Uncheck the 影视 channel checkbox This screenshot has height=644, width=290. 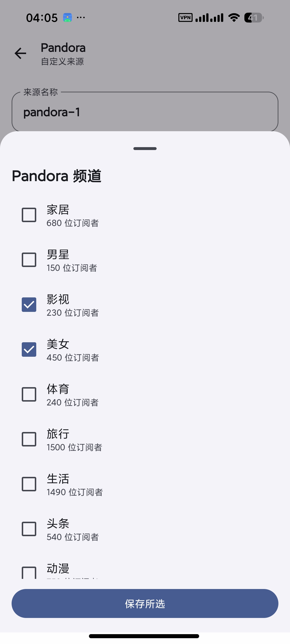29,304
